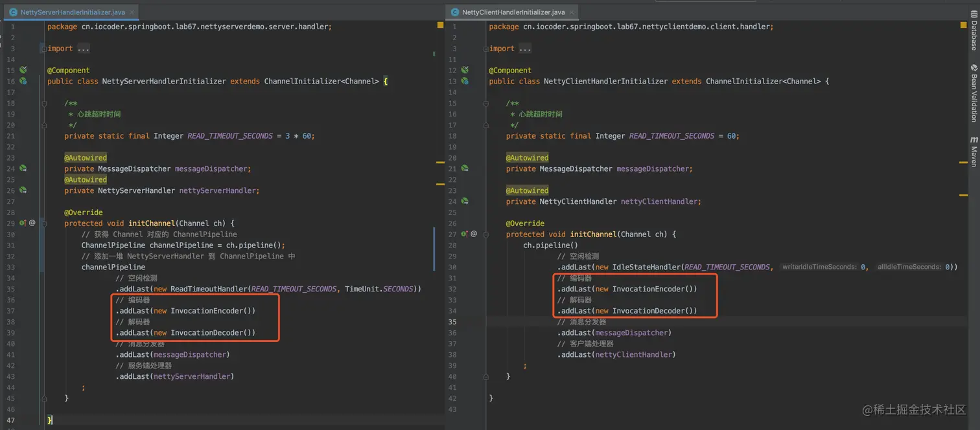The height and width of the screenshot is (430, 980).
Task: Click override gutter icon on client initChannel line
Action: point(464,234)
